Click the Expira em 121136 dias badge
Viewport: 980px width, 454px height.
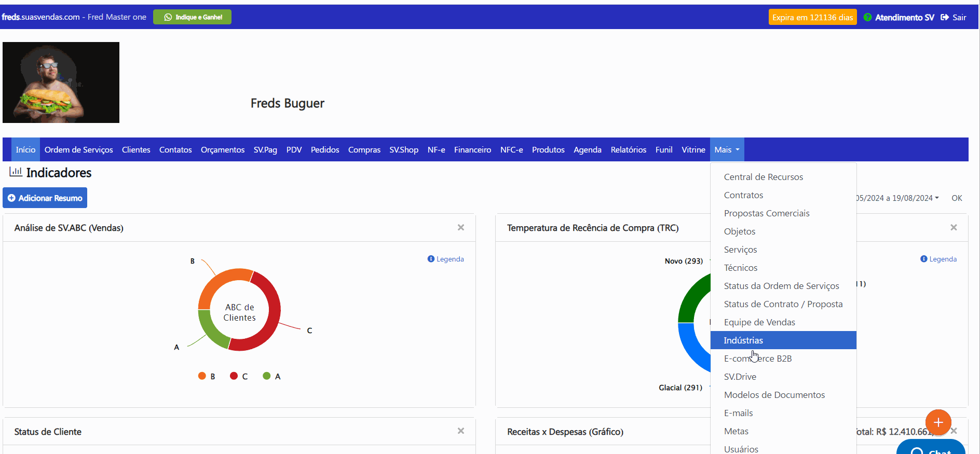pos(812,17)
